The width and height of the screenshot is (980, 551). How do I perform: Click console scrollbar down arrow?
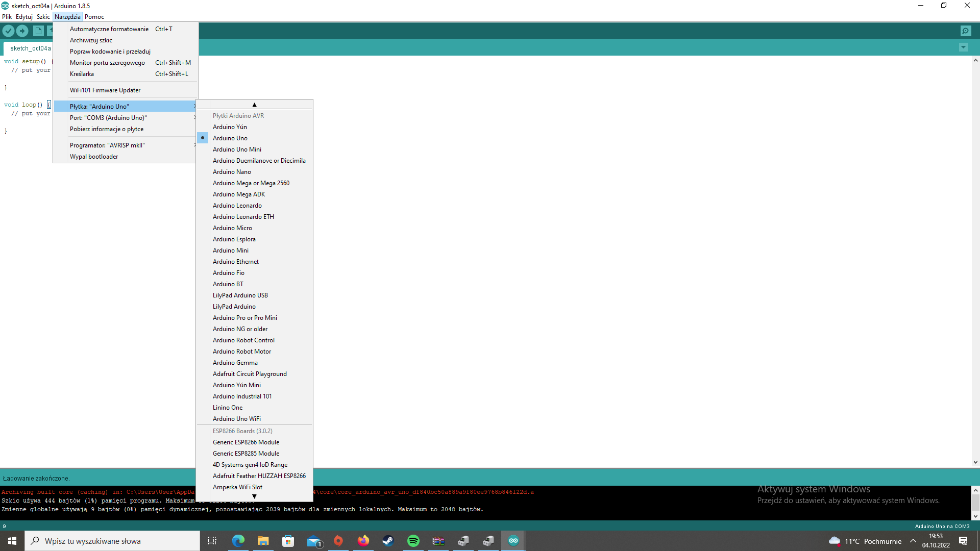point(975,516)
